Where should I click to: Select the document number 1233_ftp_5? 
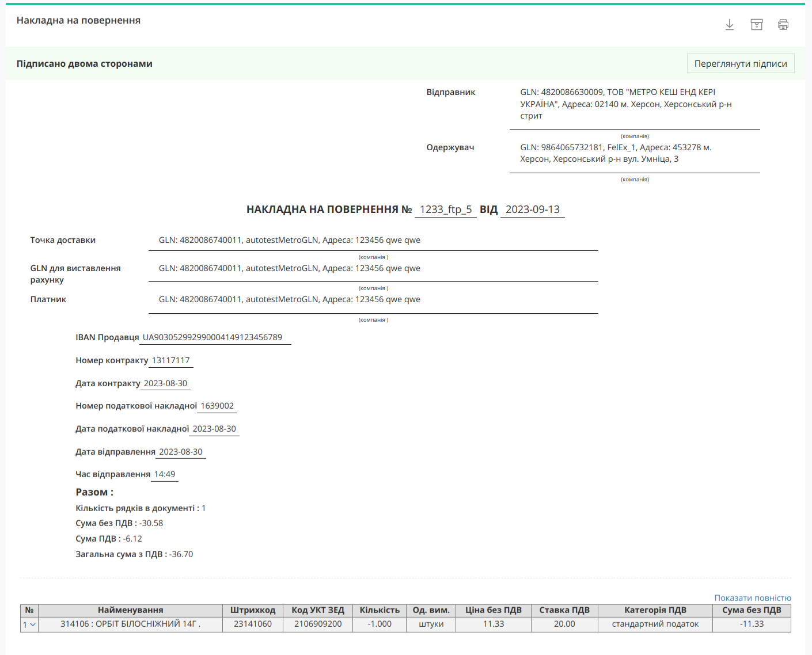click(x=446, y=210)
